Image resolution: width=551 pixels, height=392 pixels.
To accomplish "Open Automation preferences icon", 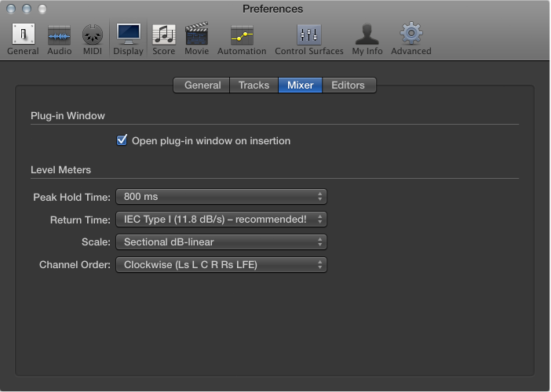I will coord(242,34).
